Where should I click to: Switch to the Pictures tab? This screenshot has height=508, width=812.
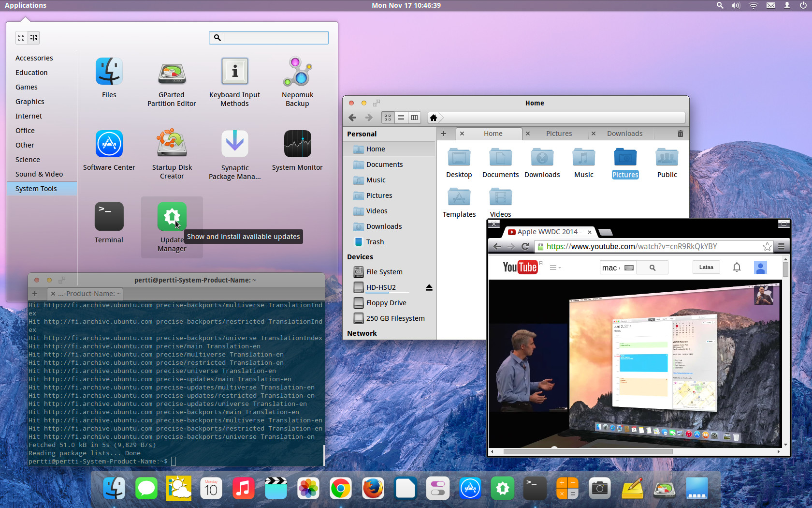pyautogui.click(x=559, y=134)
